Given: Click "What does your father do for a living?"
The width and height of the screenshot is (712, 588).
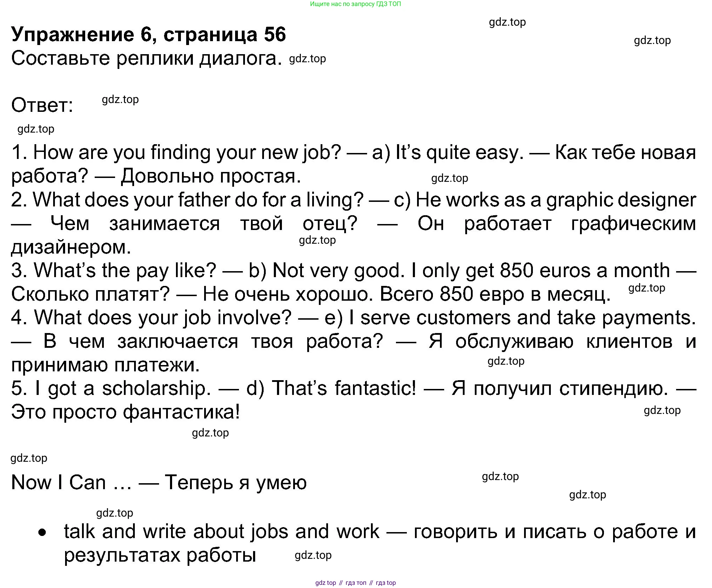Looking at the screenshot, I should point(197,200).
